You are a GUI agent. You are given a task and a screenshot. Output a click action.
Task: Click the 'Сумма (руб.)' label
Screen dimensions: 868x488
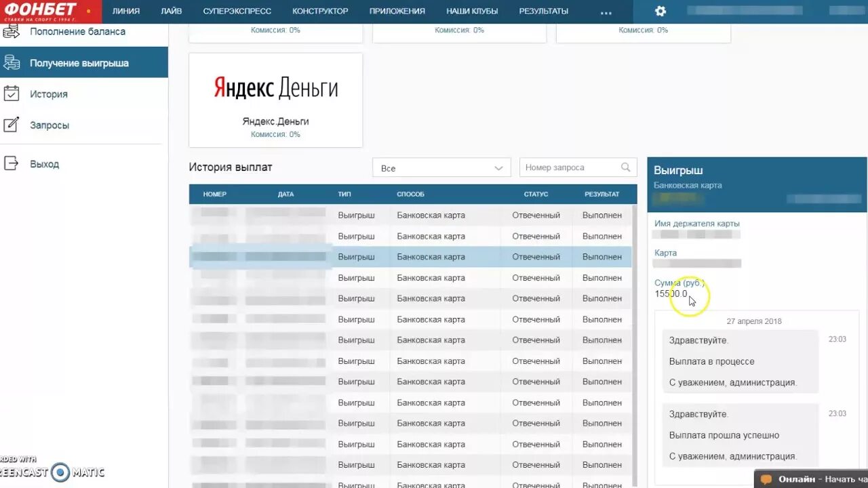pos(679,283)
